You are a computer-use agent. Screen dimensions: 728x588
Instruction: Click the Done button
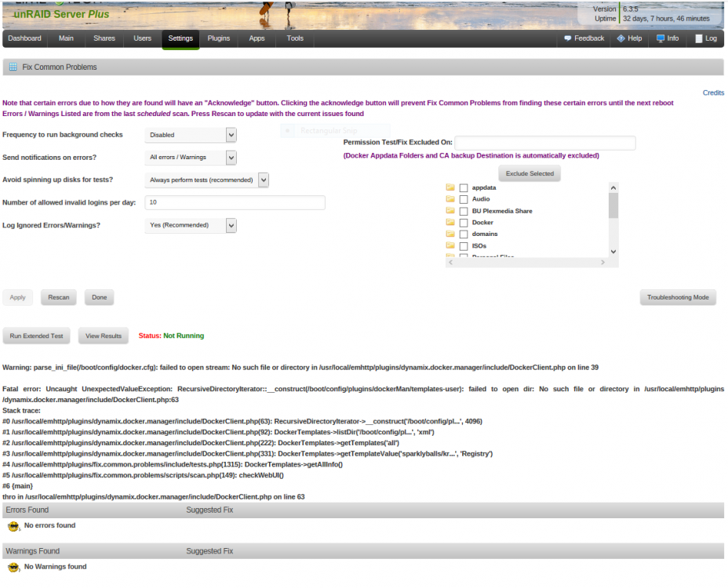(100, 297)
